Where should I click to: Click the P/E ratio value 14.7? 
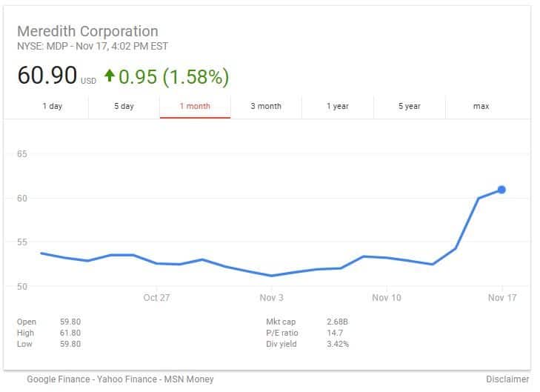tap(335, 333)
